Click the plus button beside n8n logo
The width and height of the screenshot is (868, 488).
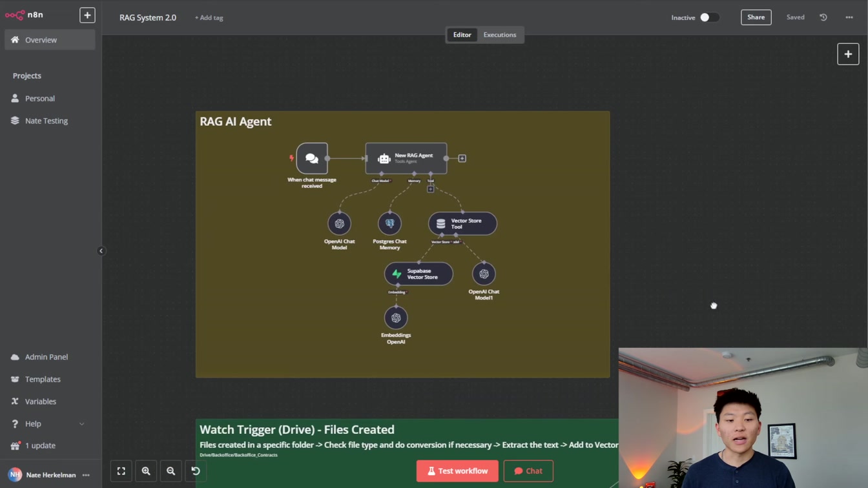[x=87, y=15]
